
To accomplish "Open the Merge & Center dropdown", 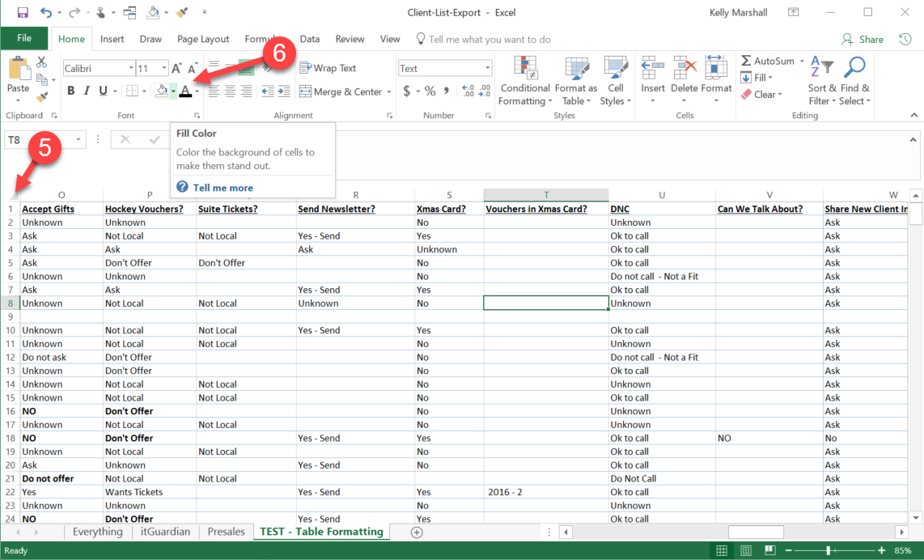I will point(388,91).
